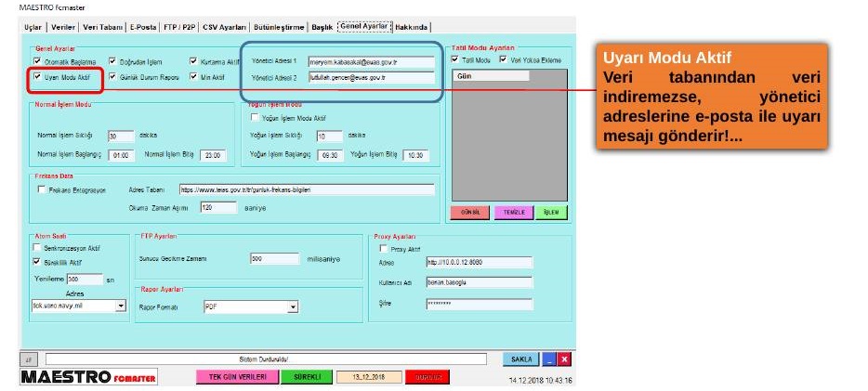Click TEK GÜN VERİLERİ button

click(236, 377)
